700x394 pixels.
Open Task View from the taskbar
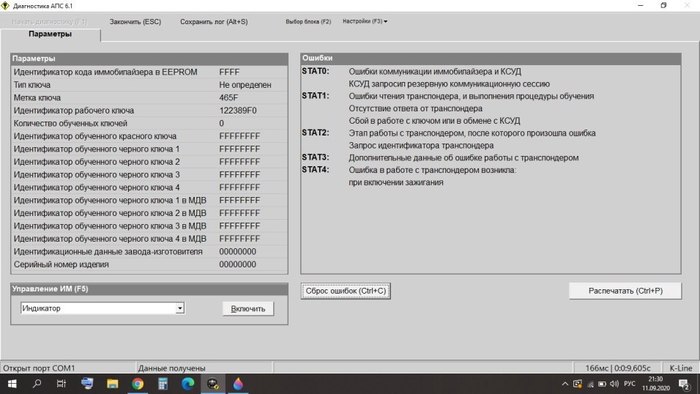61,384
